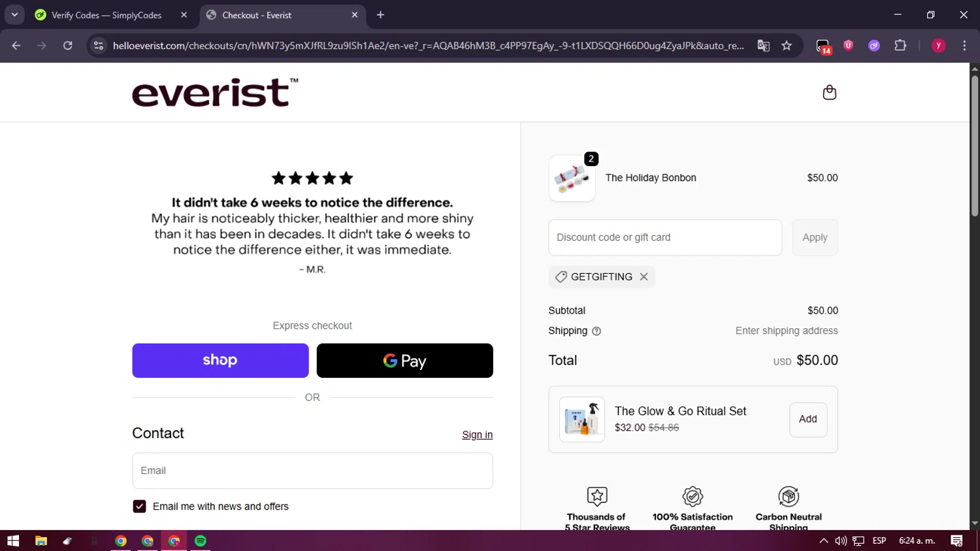Add The Glow & Go Ritual Set

(x=808, y=419)
